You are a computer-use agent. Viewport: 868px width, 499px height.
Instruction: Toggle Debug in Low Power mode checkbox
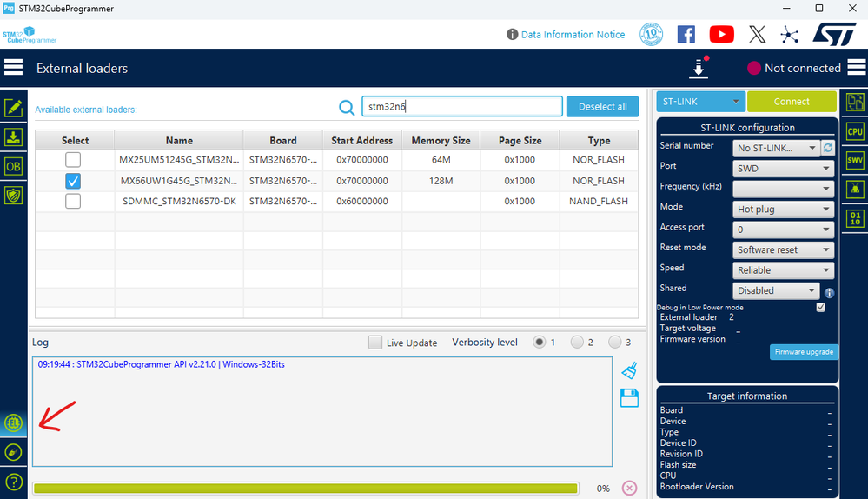820,307
